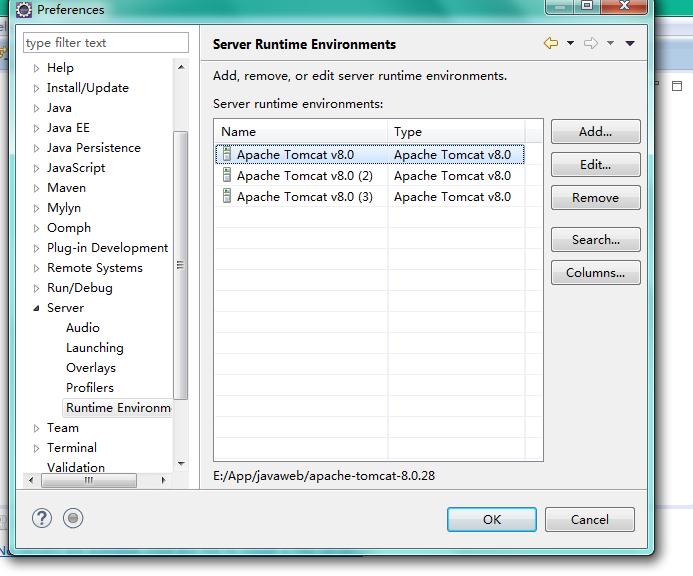
Task: Select the Mylyn preferences label
Action: coord(64,208)
